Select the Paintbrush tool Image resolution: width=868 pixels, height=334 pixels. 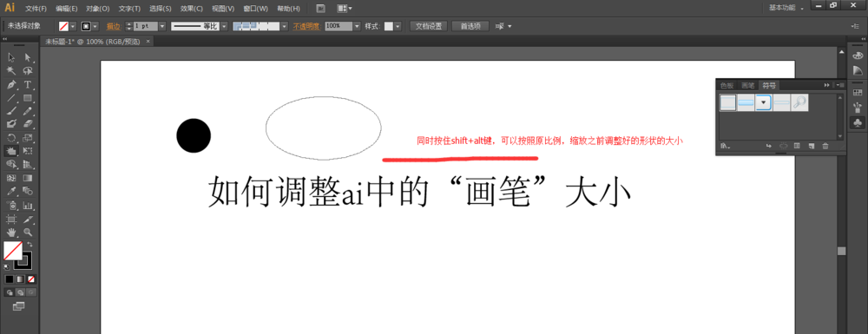11,110
